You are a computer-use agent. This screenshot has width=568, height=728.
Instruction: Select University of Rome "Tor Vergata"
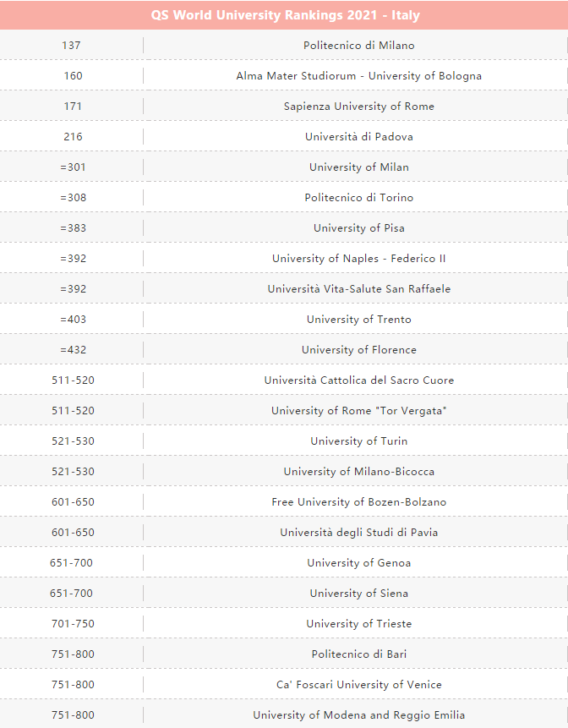point(358,410)
